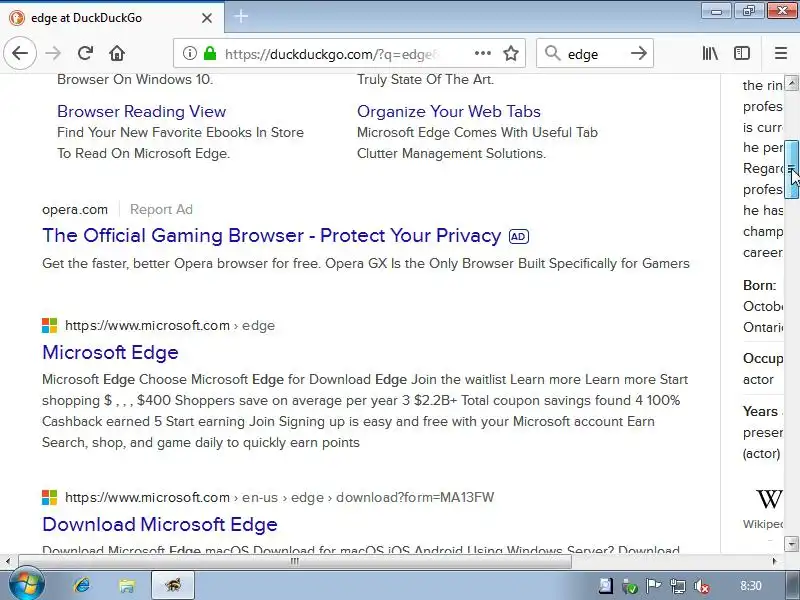800x600 pixels.
Task: Click the vertical scrollbar up arrow
Action: click(x=791, y=83)
